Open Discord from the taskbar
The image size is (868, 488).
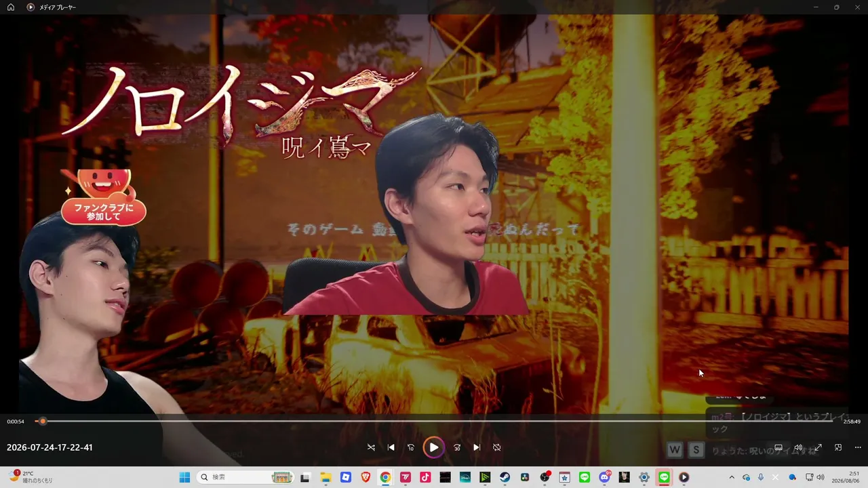pyautogui.click(x=604, y=477)
